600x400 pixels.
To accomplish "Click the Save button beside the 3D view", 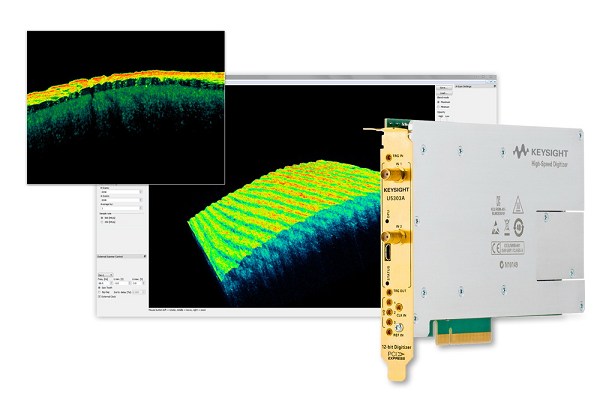I will [444, 88].
